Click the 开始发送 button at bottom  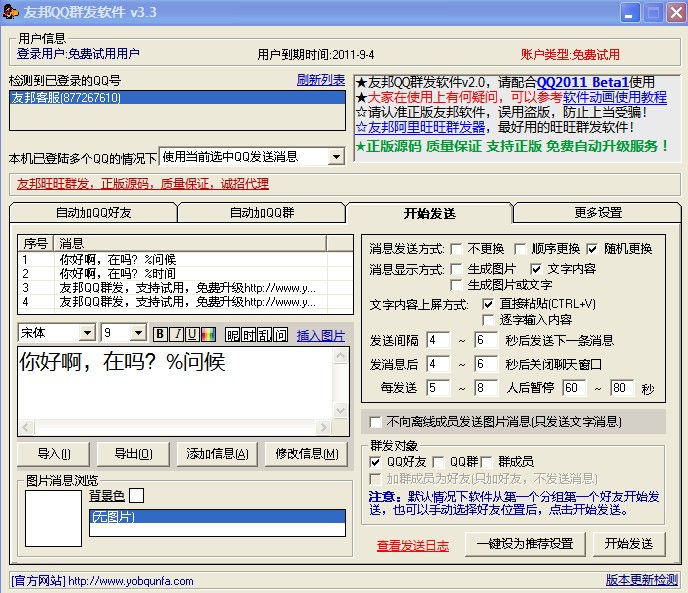click(x=628, y=544)
